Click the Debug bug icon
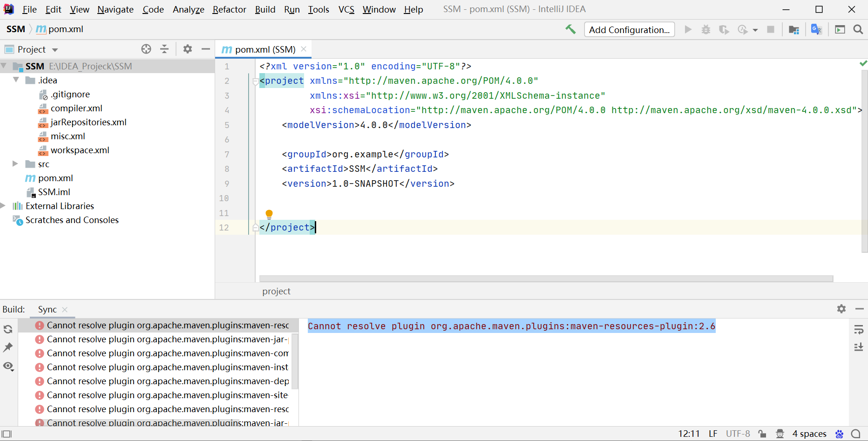Image resolution: width=868 pixels, height=441 pixels. [706, 29]
